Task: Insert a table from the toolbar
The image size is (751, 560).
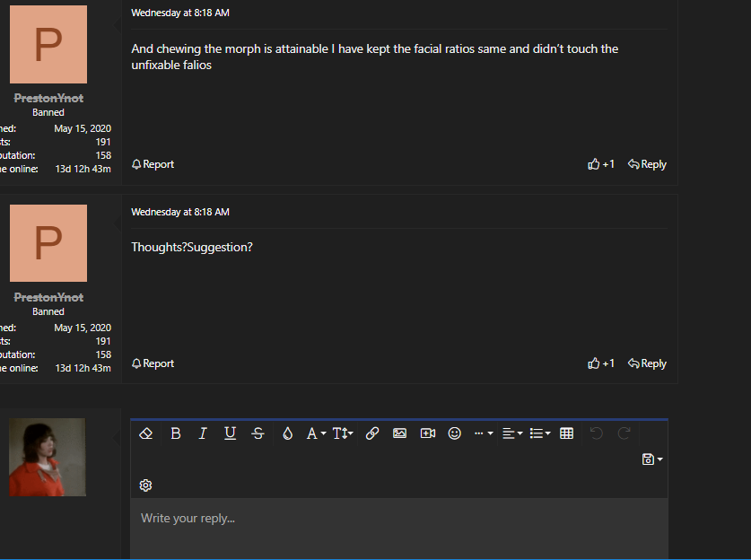Action: (566, 433)
